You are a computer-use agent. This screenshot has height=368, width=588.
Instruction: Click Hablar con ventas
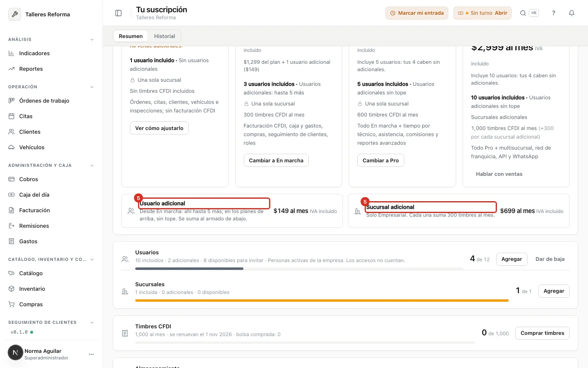click(499, 174)
